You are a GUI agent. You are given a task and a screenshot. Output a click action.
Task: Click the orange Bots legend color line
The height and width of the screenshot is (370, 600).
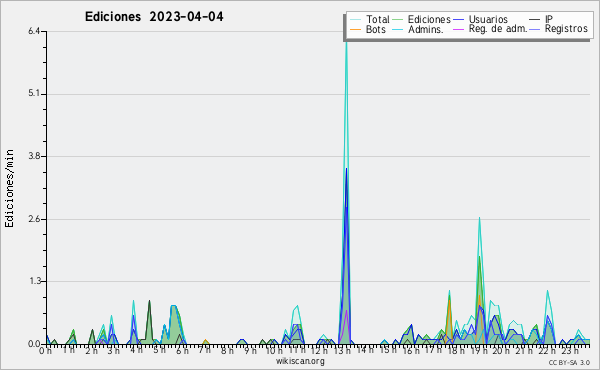355,29
